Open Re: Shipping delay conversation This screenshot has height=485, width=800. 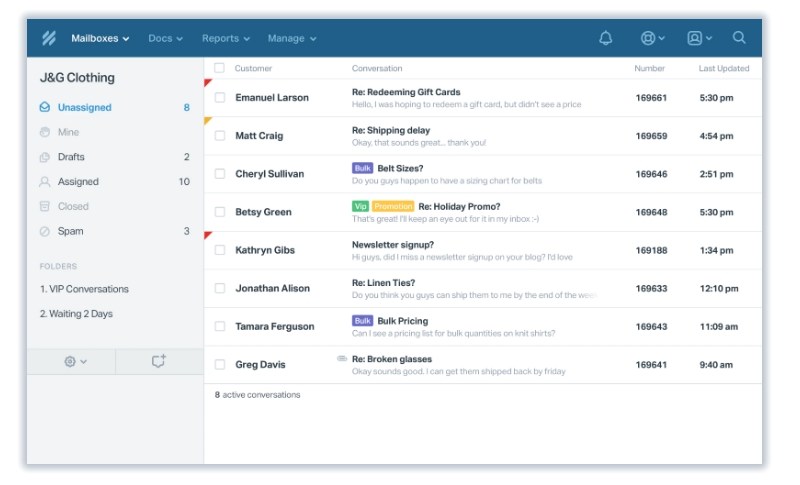click(391, 130)
